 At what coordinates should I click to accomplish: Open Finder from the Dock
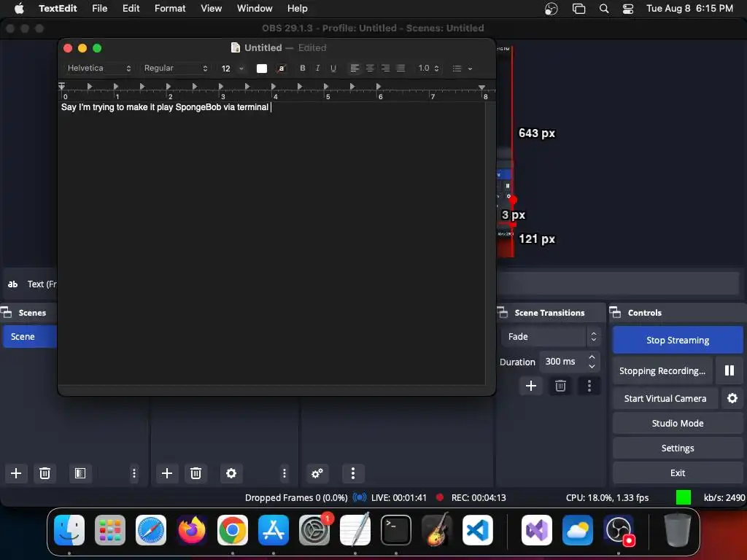pyautogui.click(x=69, y=530)
